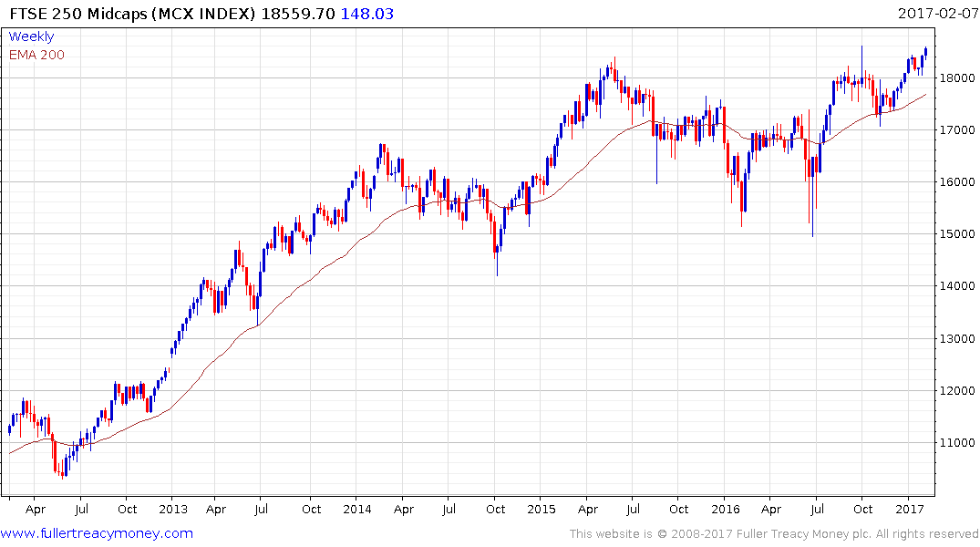This screenshot has width=980, height=547.
Task: Click the 17000 price axis label
Action: pos(957,130)
